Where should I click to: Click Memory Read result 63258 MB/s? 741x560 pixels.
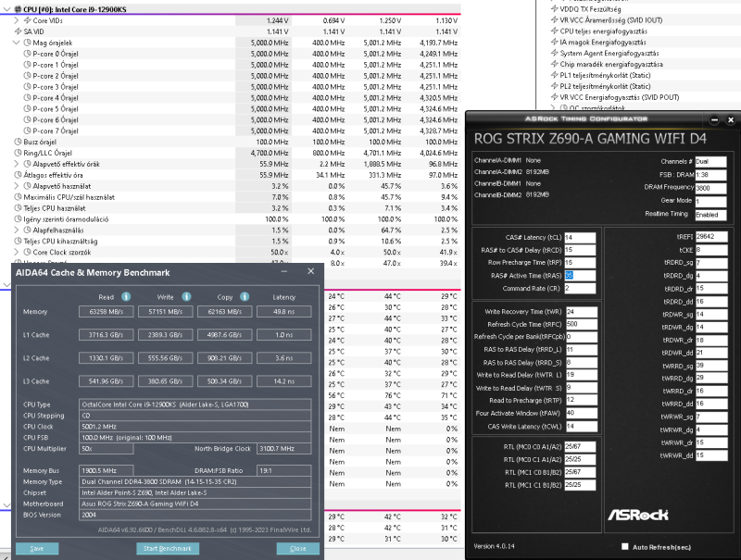coord(106,312)
